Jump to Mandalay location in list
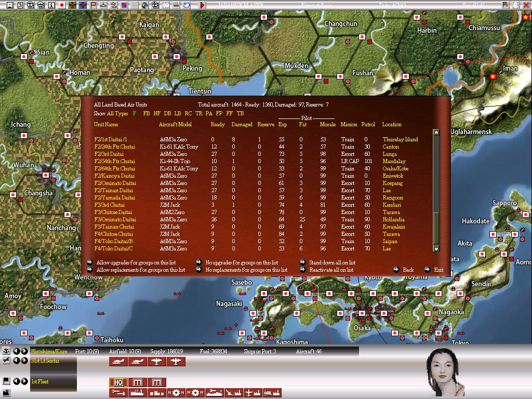Screen dimensions: 532x399 (x=394, y=161)
